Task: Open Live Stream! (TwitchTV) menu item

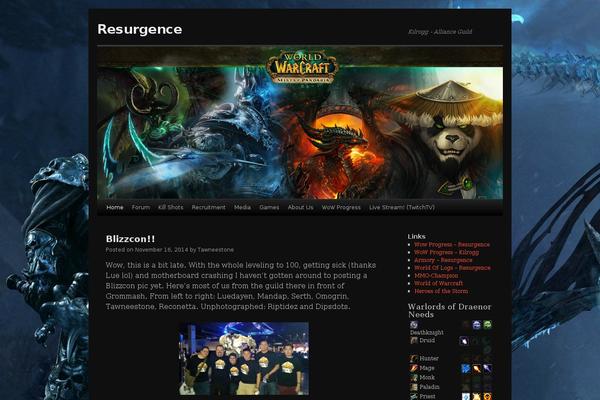Action: tap(402, 207)
